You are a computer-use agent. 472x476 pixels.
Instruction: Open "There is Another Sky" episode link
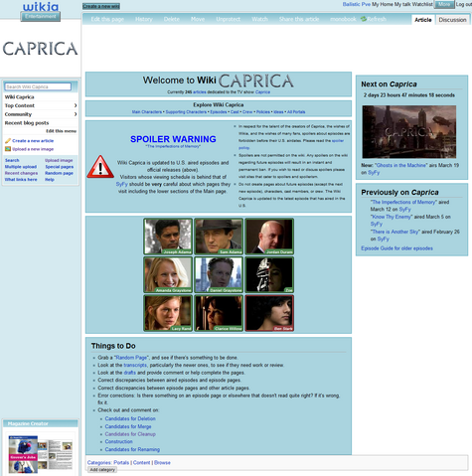(395, 232)
